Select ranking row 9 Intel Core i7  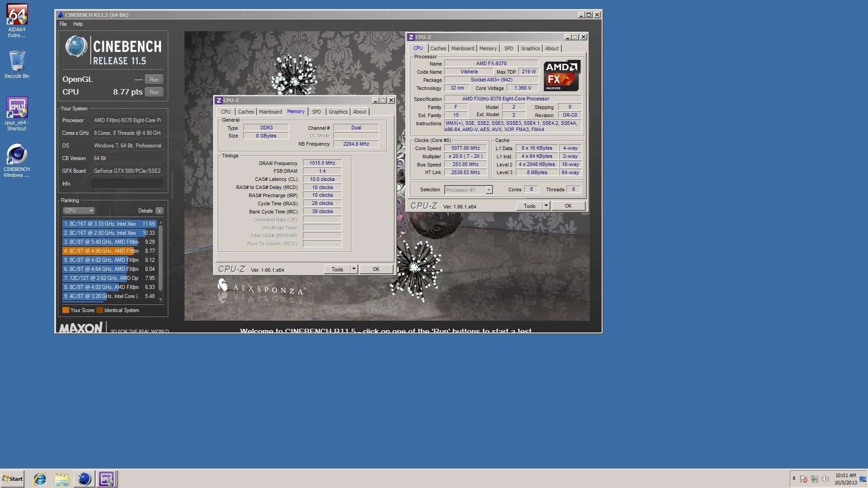click(x=109, y=296)
